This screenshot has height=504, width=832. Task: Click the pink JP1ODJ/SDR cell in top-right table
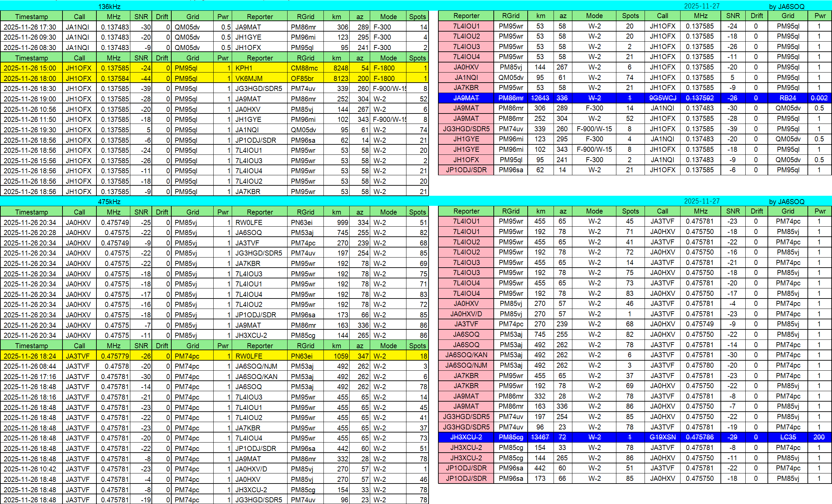pyautogui.click(x=466, y=170)
